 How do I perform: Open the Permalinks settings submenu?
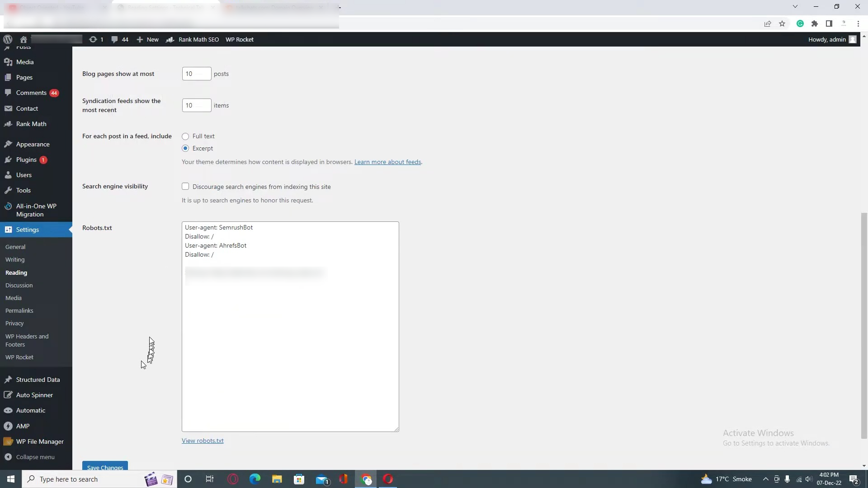tap(19, 310)
